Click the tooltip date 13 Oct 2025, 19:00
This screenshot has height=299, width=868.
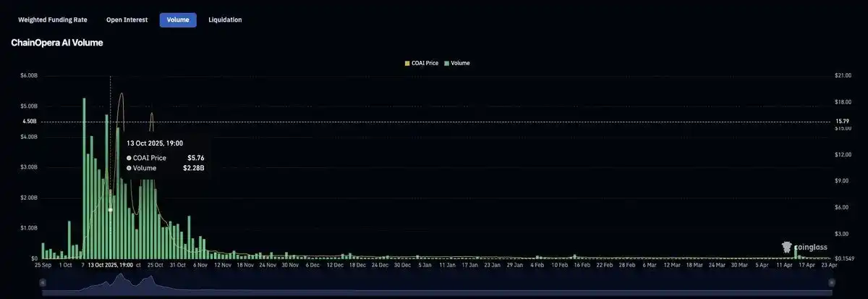pyautogui.click(x=155, y=143)
